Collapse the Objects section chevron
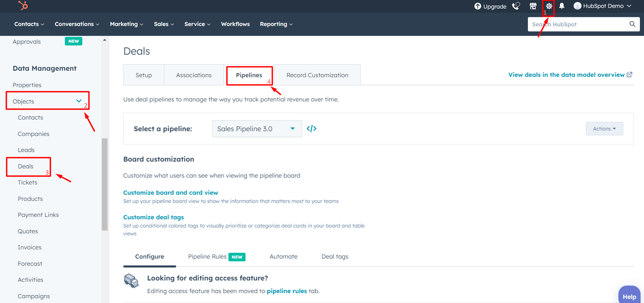This screenshot has height=303, width=644. (78, 101)
